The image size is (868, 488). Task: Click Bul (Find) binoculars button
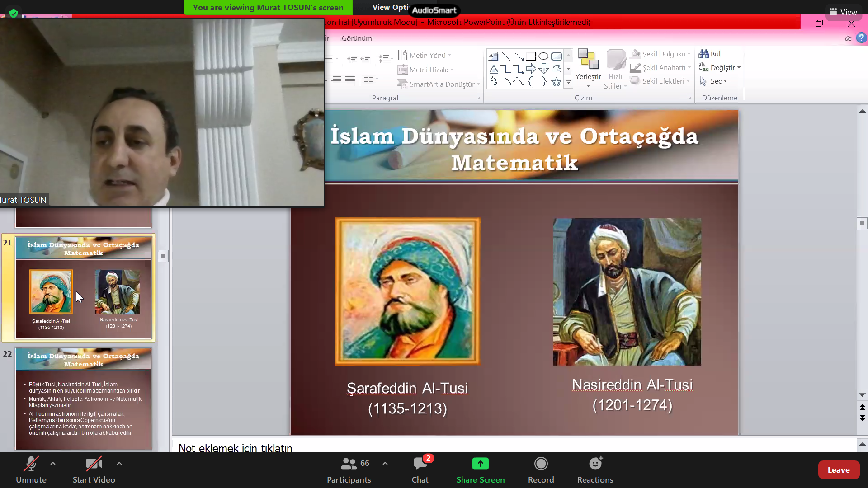coord(709,54)
